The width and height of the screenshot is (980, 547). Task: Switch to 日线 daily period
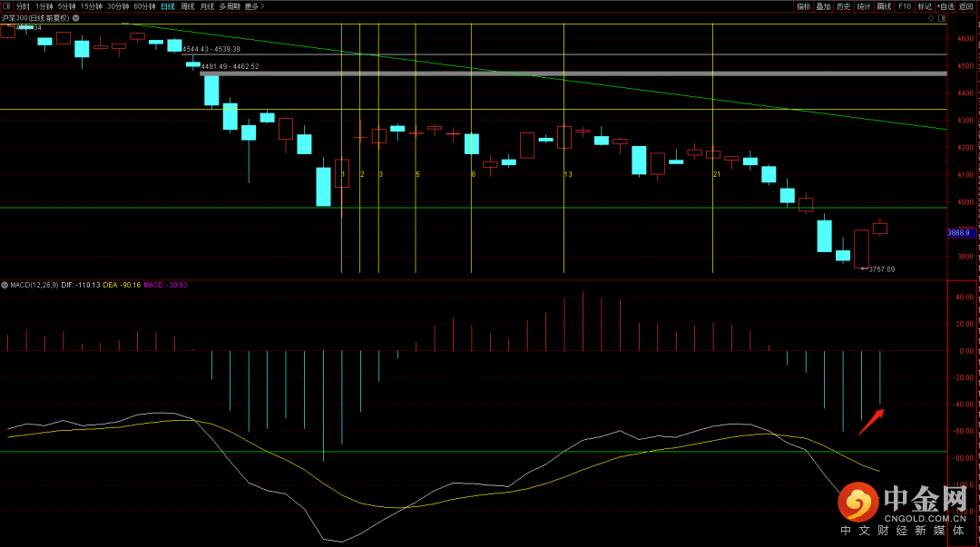[x=168, y=6]
